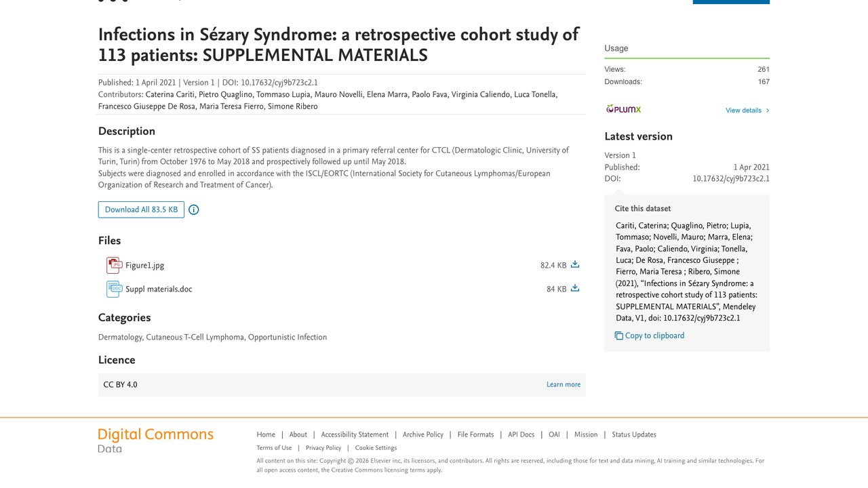Click the copy icon next to Copy to clipboard
The image size is (868, 488).
click(x=618, y=335)
